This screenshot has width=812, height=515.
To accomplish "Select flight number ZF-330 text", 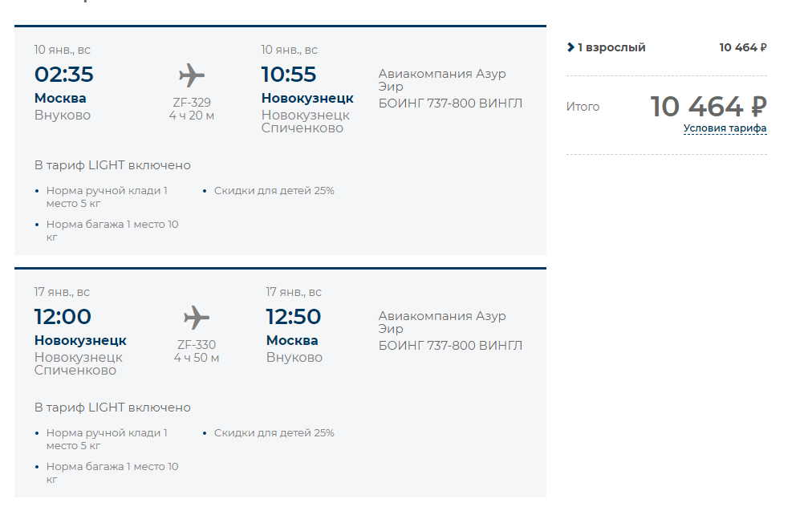I will pyautogui.click(x=197, y=345).
